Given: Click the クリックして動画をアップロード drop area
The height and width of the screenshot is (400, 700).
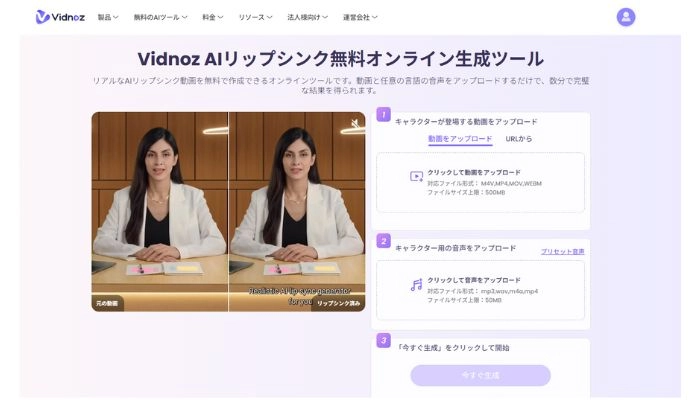Looking at the screenshot, I should pyautogui.click(x=480, y=182).
